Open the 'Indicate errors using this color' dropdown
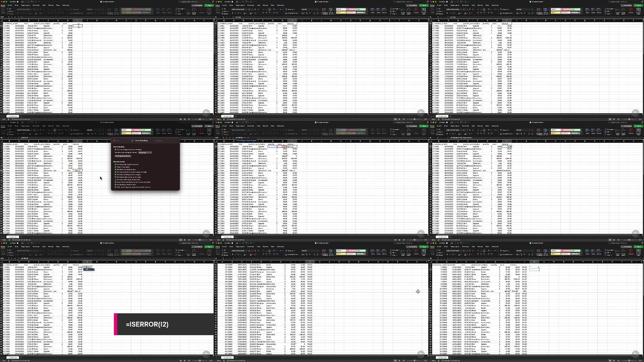Viewport: 644px width, 362px height. click(x=145, y=153)
